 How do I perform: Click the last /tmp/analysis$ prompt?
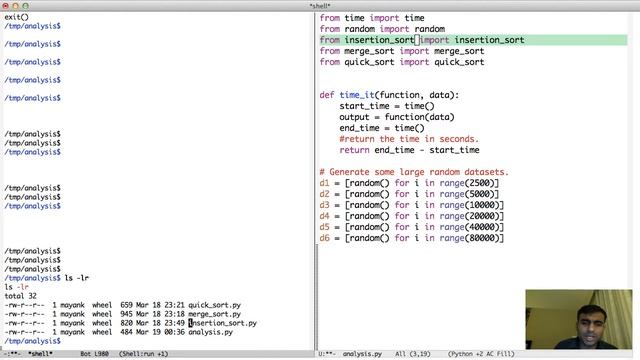coord(32,341)
